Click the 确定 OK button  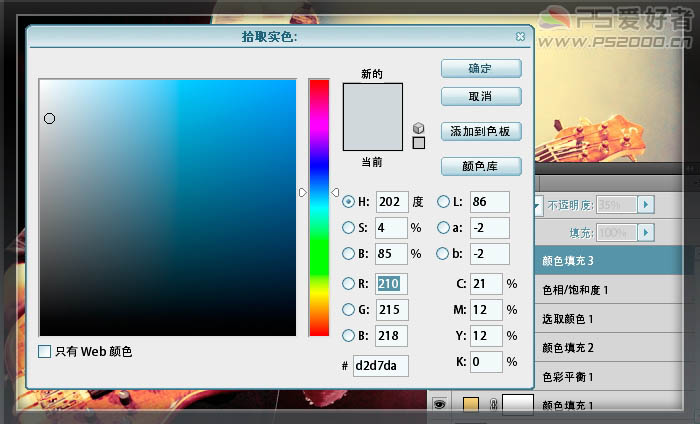pos(481,69)
